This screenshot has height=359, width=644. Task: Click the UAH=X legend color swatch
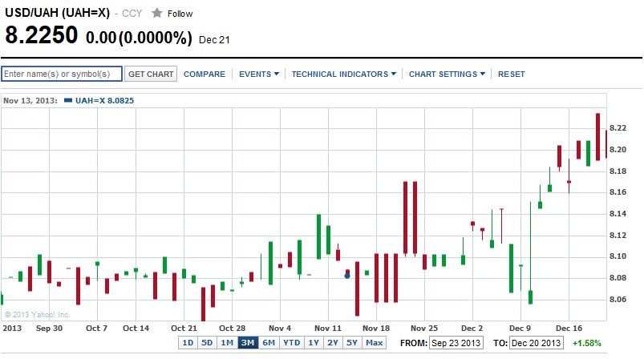tap(68, 100)
